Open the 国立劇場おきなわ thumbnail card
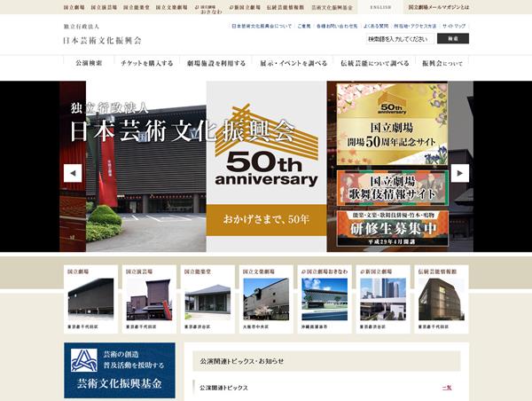The height and width of the screenshot is (401, 532). click(325, 298)
